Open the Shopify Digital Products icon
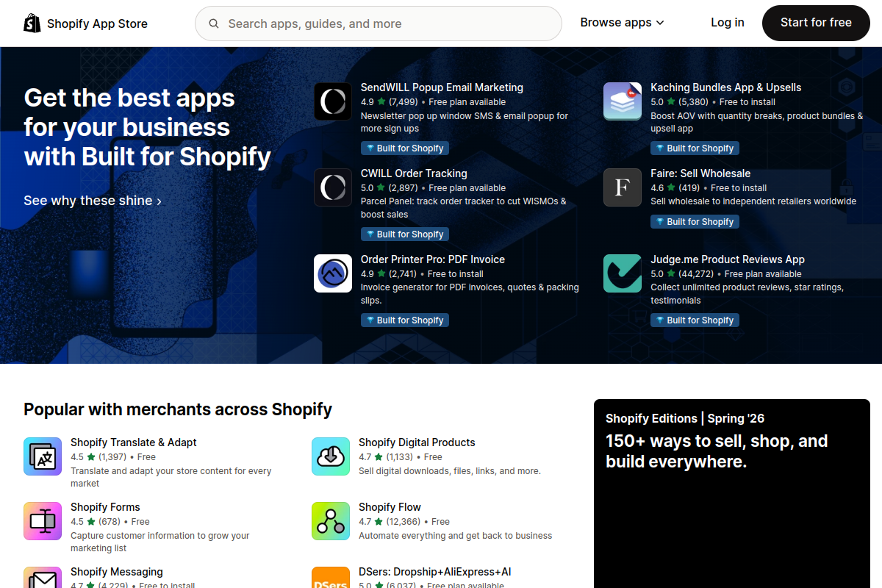This screenshot has height=588, width=882. click(331, 456)
